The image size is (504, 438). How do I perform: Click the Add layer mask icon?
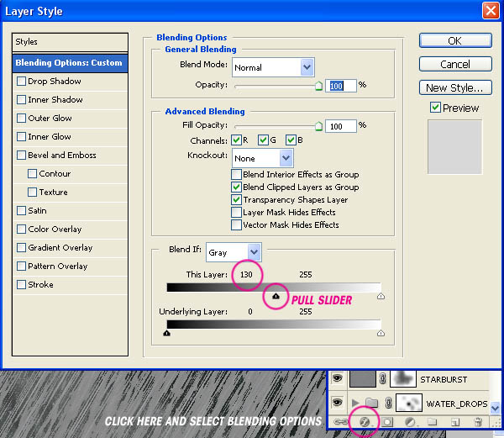coord(387,421)
